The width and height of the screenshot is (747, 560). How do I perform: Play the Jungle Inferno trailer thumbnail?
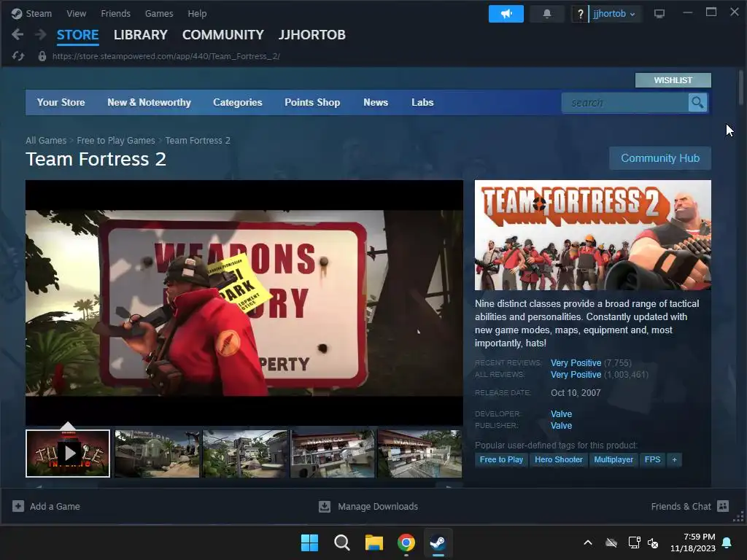[x=68, y=454]
